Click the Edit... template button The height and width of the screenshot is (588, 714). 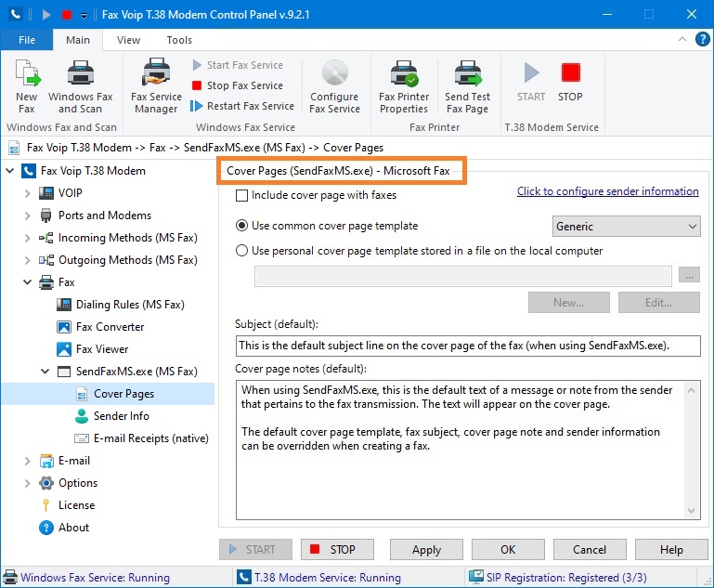coord(658,303)
